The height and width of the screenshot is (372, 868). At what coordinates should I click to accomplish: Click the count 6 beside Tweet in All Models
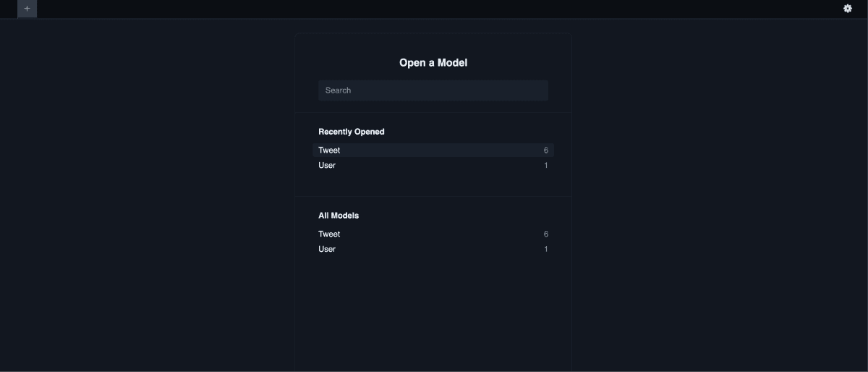click(546, 234)
